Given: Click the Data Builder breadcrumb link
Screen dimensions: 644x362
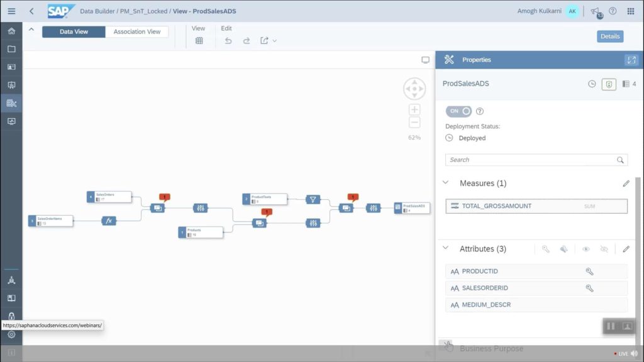Looking at the screenshot, I should point(97,11).
